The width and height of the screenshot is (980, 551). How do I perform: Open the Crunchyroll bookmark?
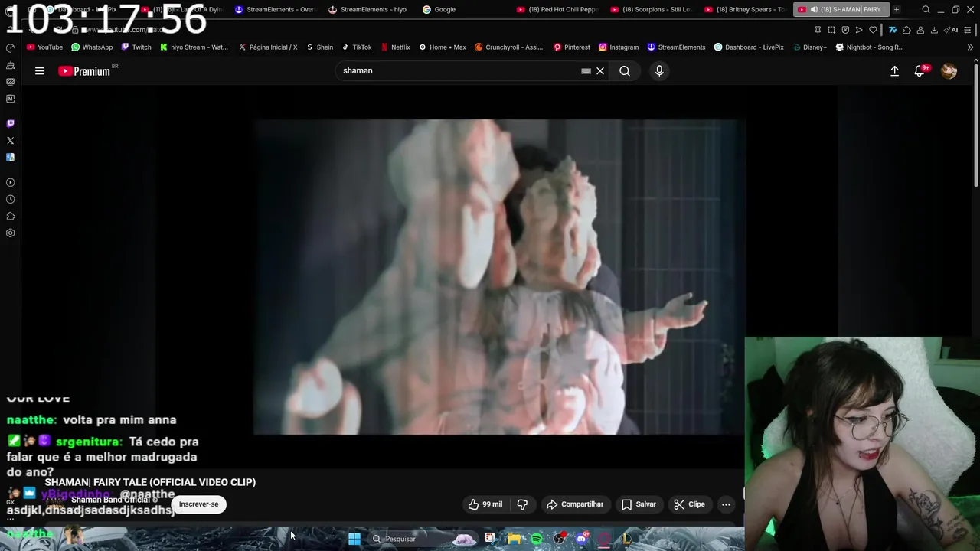pos(509,47)
